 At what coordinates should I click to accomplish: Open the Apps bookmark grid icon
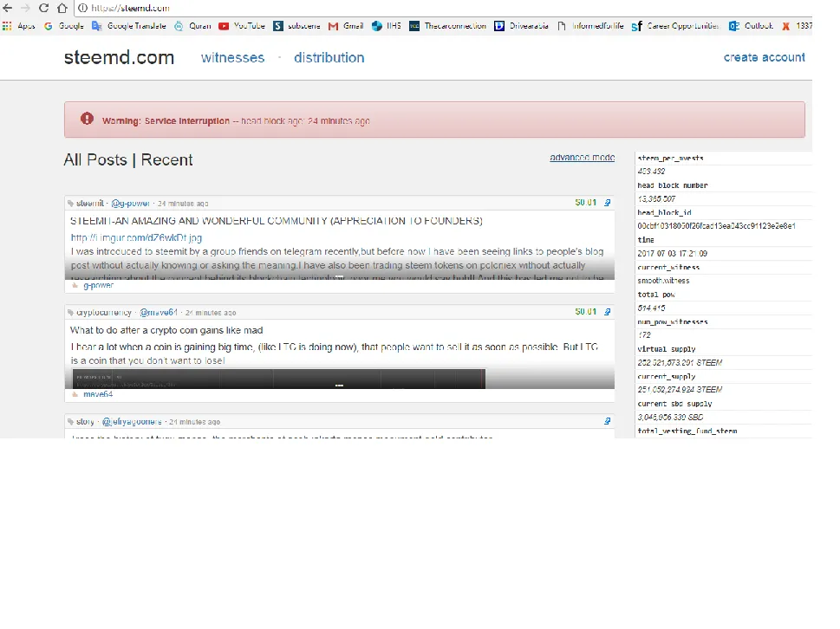[x=7, y=26]
